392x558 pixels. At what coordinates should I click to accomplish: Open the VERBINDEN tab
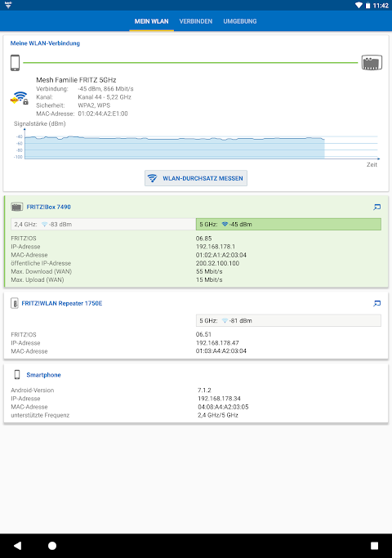click(196, 21)
